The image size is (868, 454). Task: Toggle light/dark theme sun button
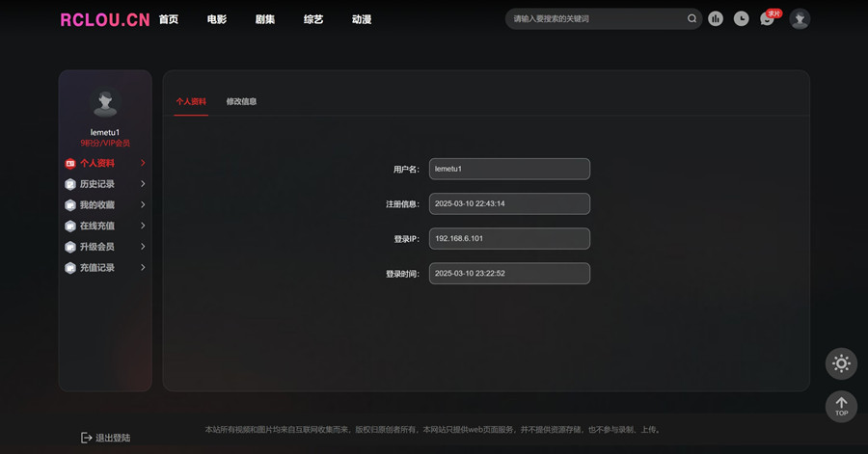pyautogui.click(x=841, y=363)
